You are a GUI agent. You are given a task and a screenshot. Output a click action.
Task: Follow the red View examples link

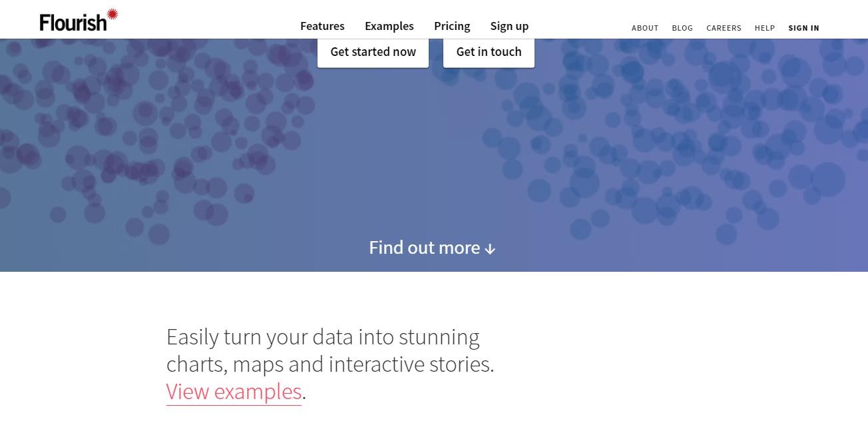coord(234,392)
